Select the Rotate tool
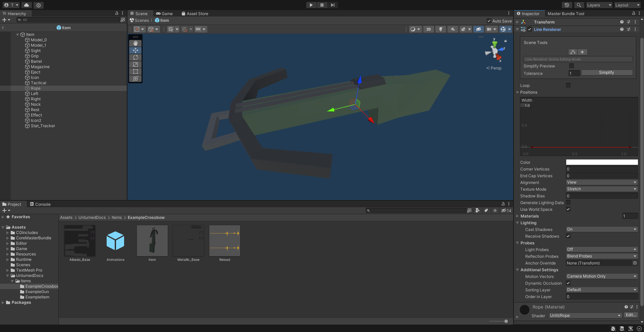This screenshot has height=332, width=644. pyautogui.click(x=135, y=57)
